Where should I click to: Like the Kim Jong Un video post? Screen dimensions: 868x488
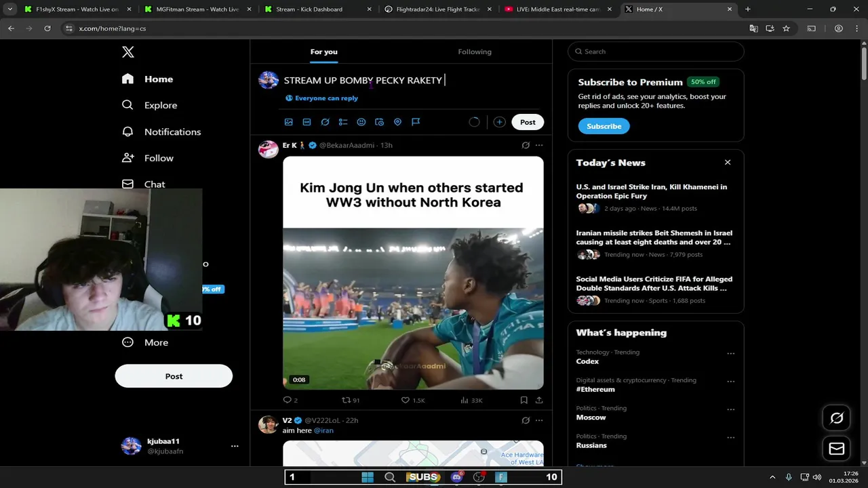(x=413, y=401)
